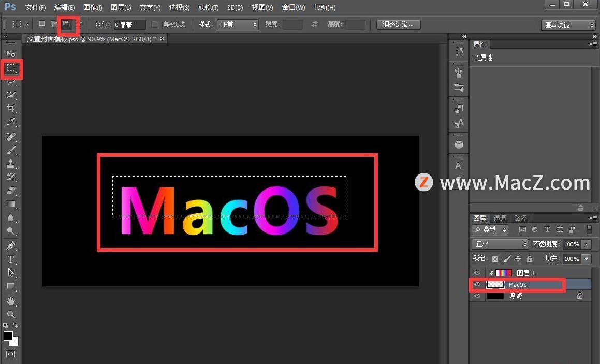The image size is (600, 364).
Task: Open the 不透明度 opacity slider arrow
Action: pos(587,244)
